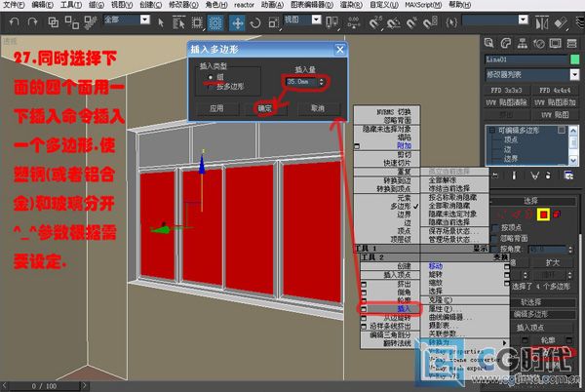
Task: Open the 文件(F) menu
Action: (14, 5)
